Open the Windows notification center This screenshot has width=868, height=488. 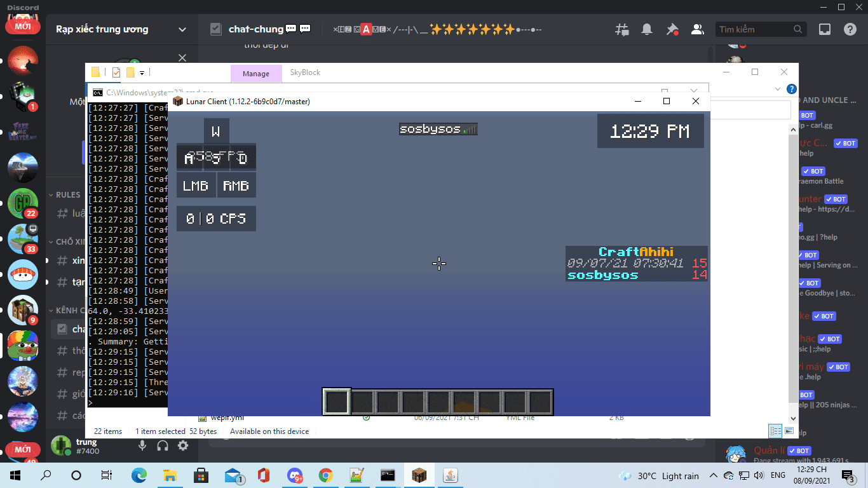pyautogui.click(x=848, y=475)
